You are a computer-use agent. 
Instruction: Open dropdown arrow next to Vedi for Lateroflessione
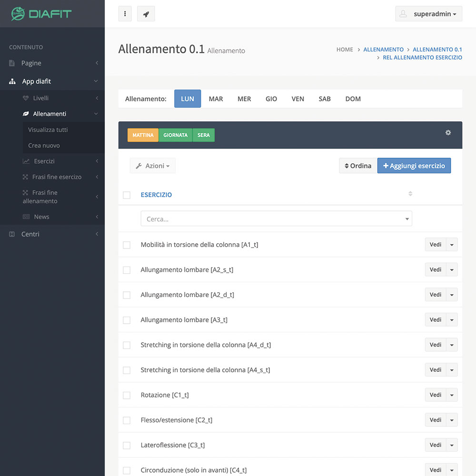(452, 445)
